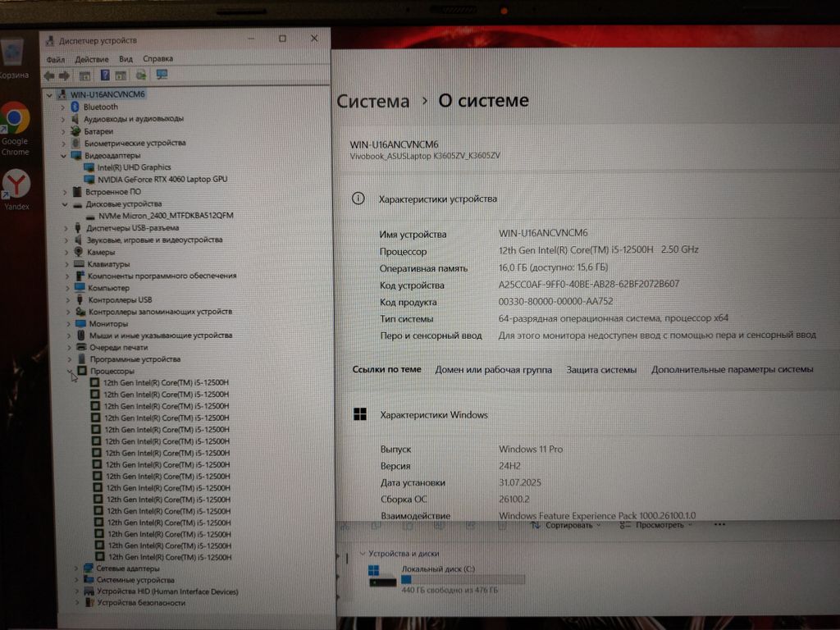The height and width of the screenshot is (630, 840).
Task: Open Дополнительные параметры системы link
Action: tap(732, 370)
